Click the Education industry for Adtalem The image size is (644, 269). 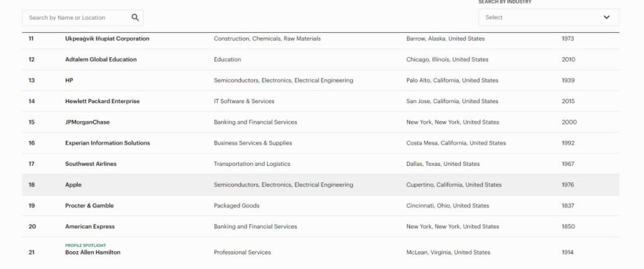coord(227,60)
